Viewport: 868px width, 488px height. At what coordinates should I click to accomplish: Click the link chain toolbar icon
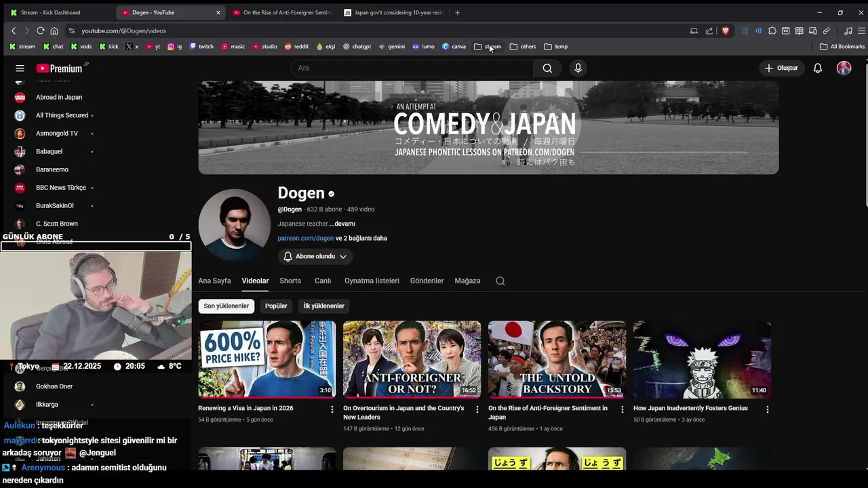coord(826,30)
